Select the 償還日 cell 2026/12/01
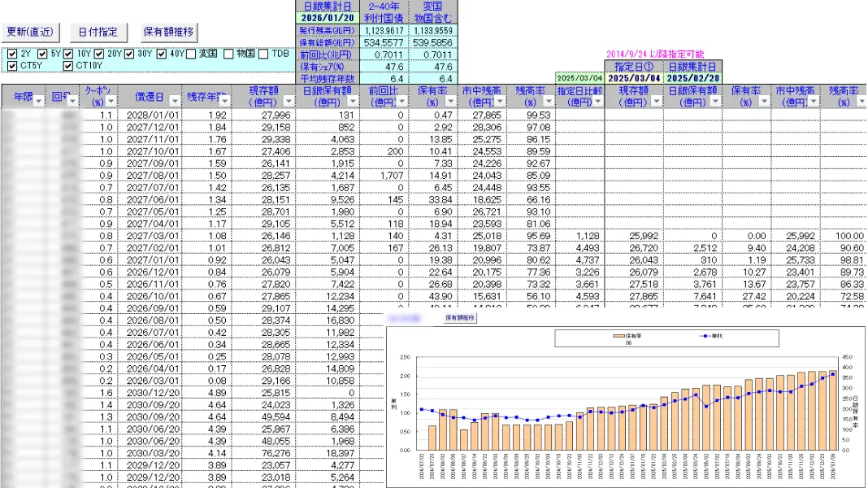The width and height of the screenshot is (868, 488). click(x=150, y=272)
